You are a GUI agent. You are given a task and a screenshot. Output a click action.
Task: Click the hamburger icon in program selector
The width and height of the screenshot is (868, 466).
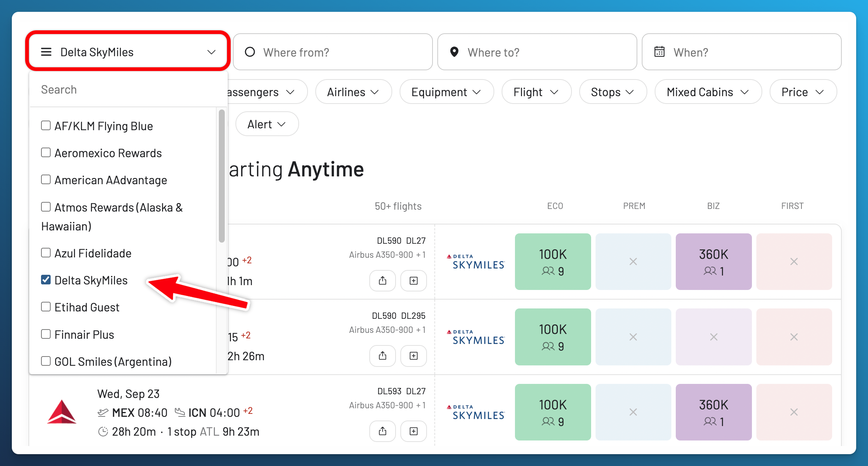pos(46,52)
